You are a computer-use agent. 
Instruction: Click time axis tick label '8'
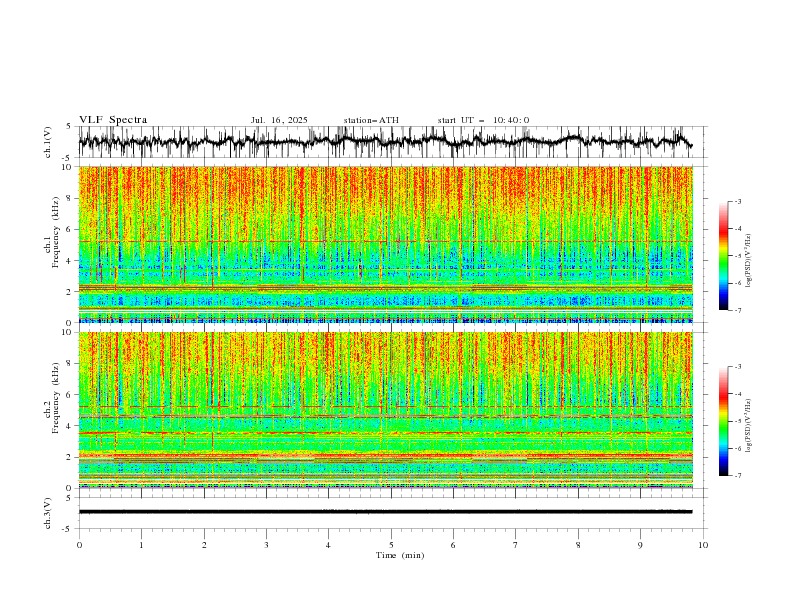coord(578,545)
